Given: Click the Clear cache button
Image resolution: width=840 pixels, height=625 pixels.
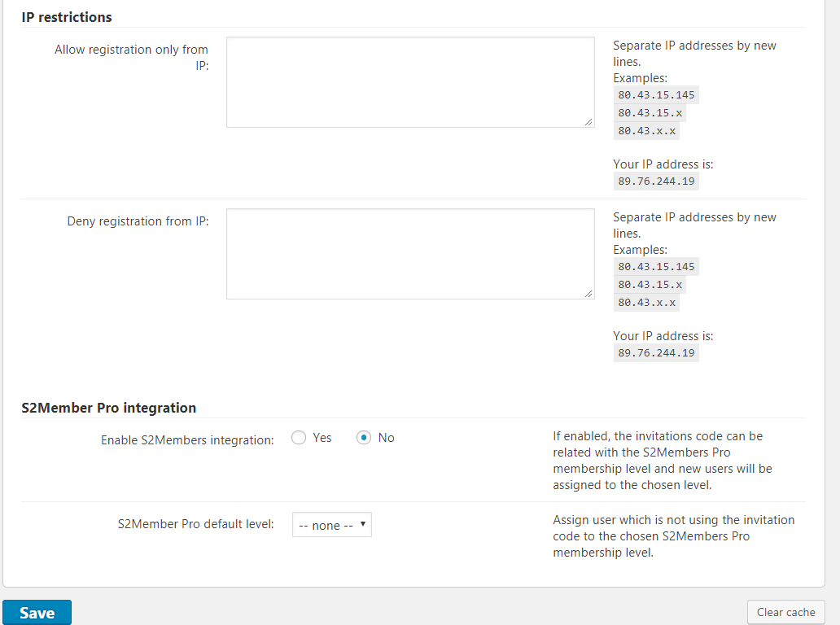Looking at the screenshot, I should [x=785, y=612].
